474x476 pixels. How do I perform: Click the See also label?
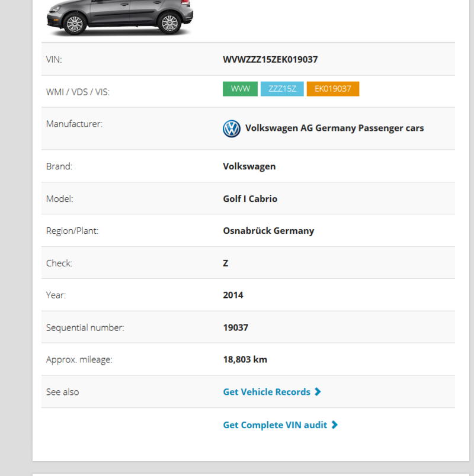click(62, 392)
